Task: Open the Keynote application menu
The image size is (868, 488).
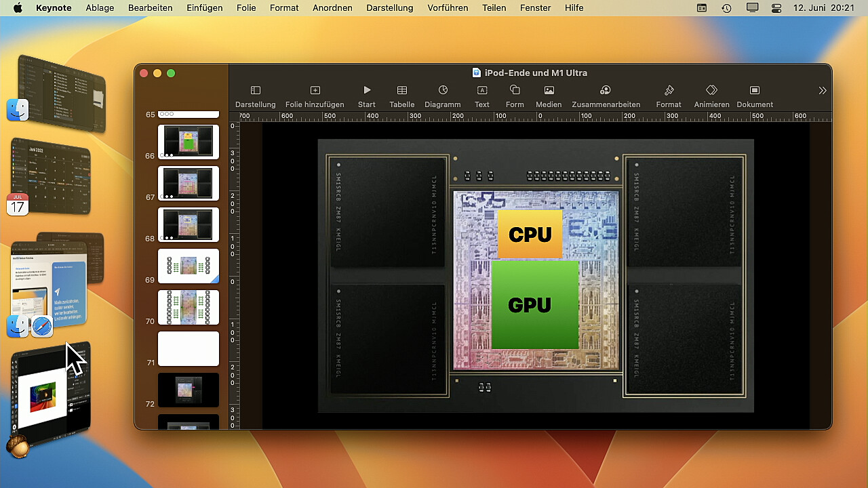Action: tap(54, 8)
